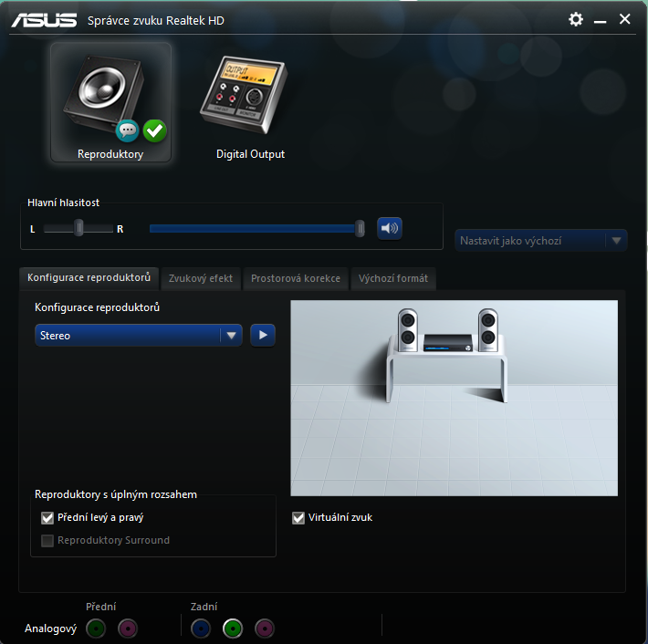The width and height of the screenshot is (648, 644).
Task: Mute sound with the speaker button
Action: [x=390, y=228]
